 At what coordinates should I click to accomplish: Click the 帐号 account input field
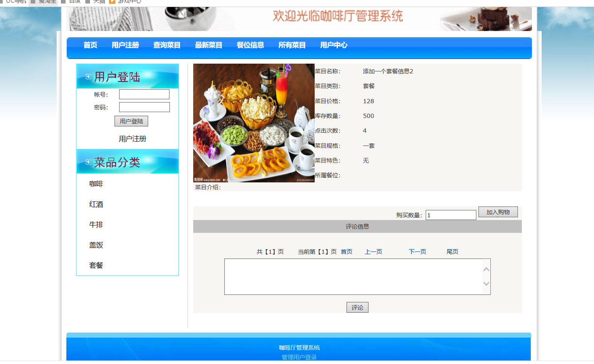[144, 94]
